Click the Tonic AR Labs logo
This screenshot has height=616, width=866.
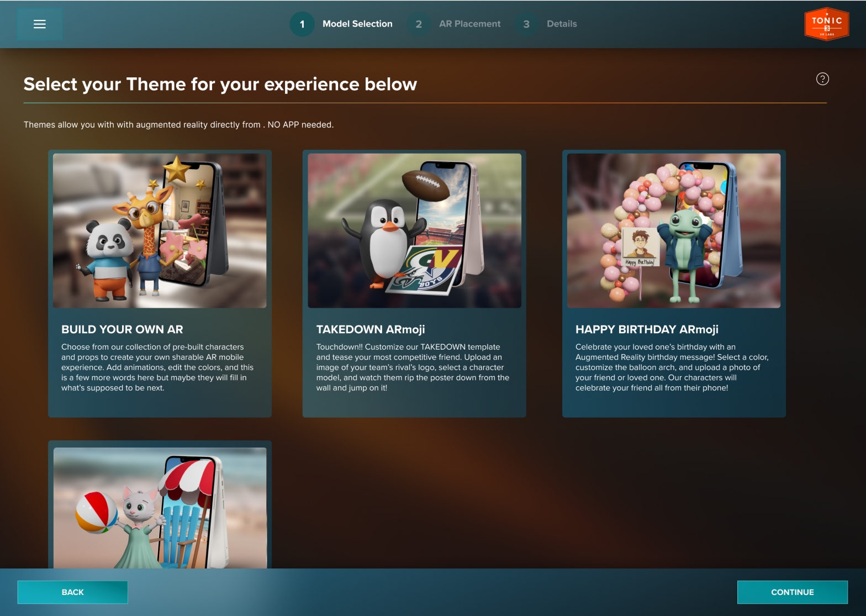[x=826, y=24]
